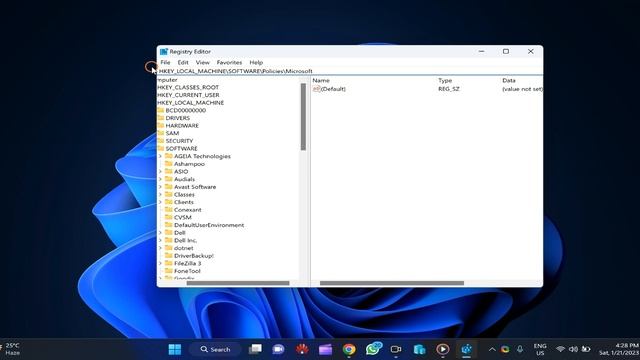This screenshot has height=360, width=640.
Task: Click the values pane horizontal scrollbar
Action: click(x=392, y=283)
